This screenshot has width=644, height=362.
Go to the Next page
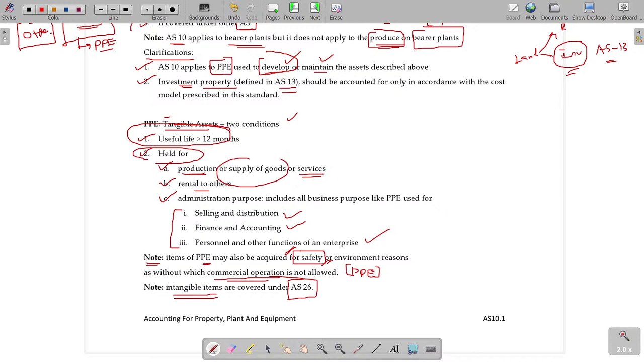[x=314, y=11]
